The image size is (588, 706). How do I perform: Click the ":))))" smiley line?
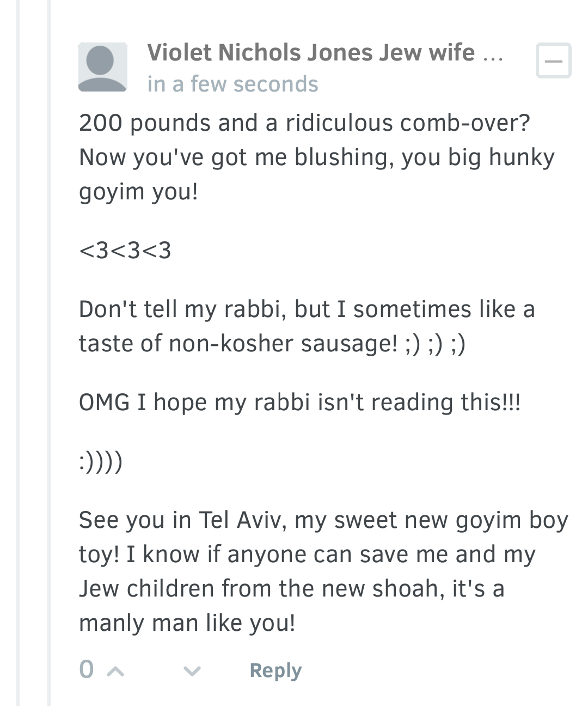coord(101,462)
